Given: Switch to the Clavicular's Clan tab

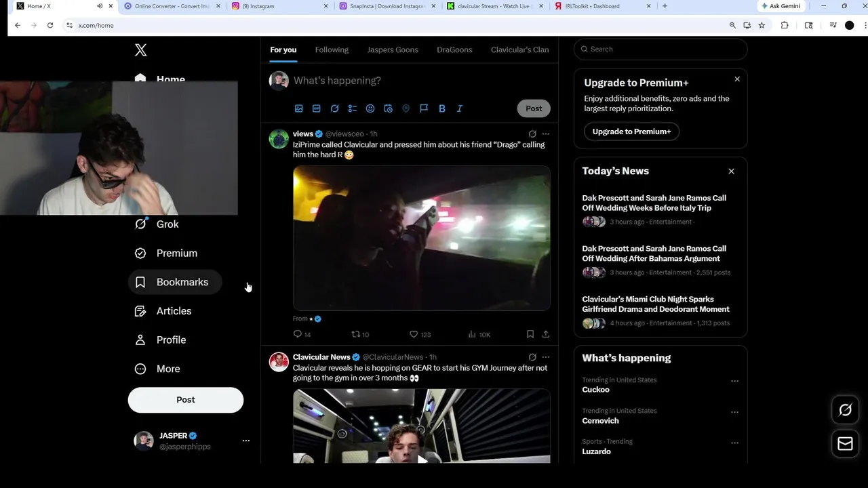Looking at the screenshot, I should [519, 49].
